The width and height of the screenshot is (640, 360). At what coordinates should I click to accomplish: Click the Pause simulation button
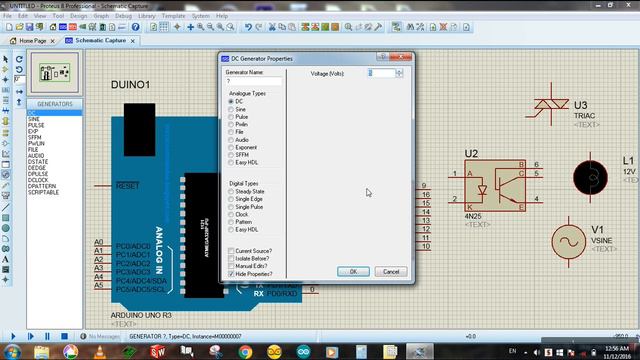(x=47, y=336)
